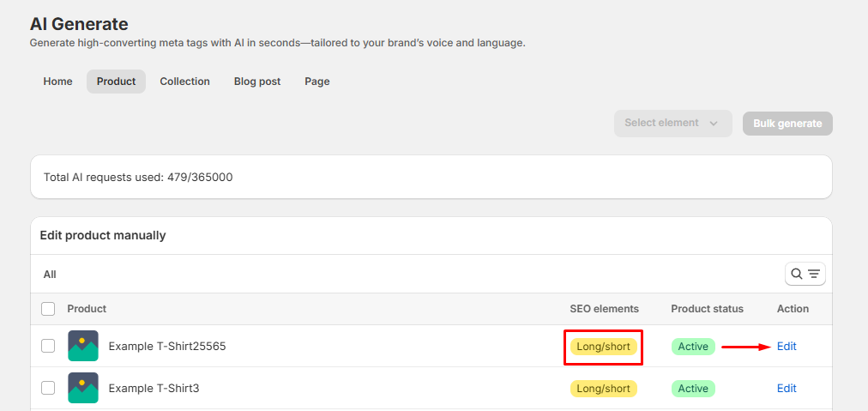
Task: Expand the Select element dropdown
Action: pos(672,123)
